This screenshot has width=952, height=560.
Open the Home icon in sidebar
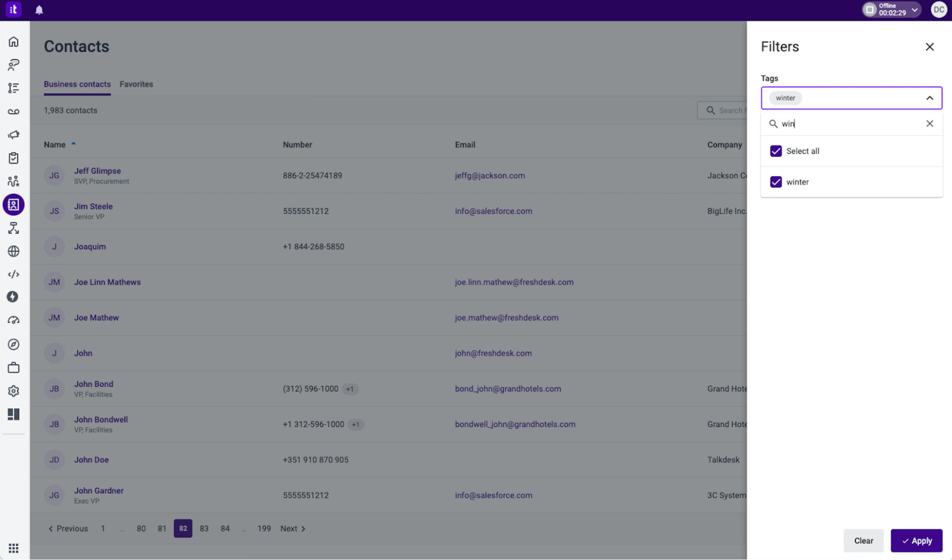13,42
